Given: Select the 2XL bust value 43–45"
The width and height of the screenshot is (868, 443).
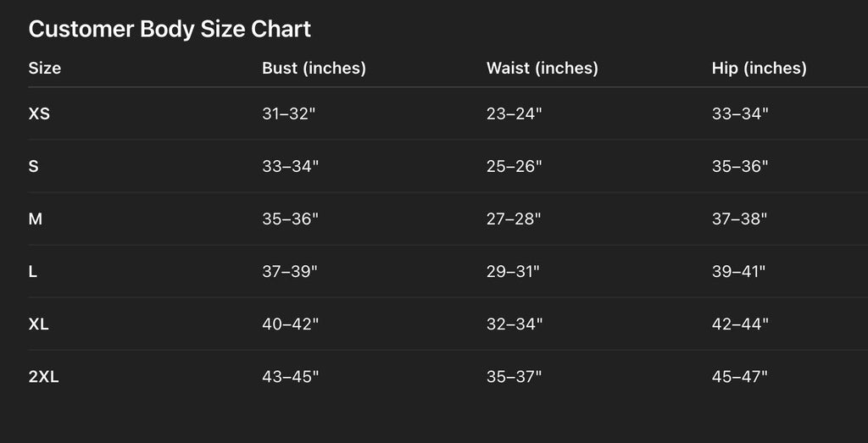Looking at the screenshot, I should point(291,377).
